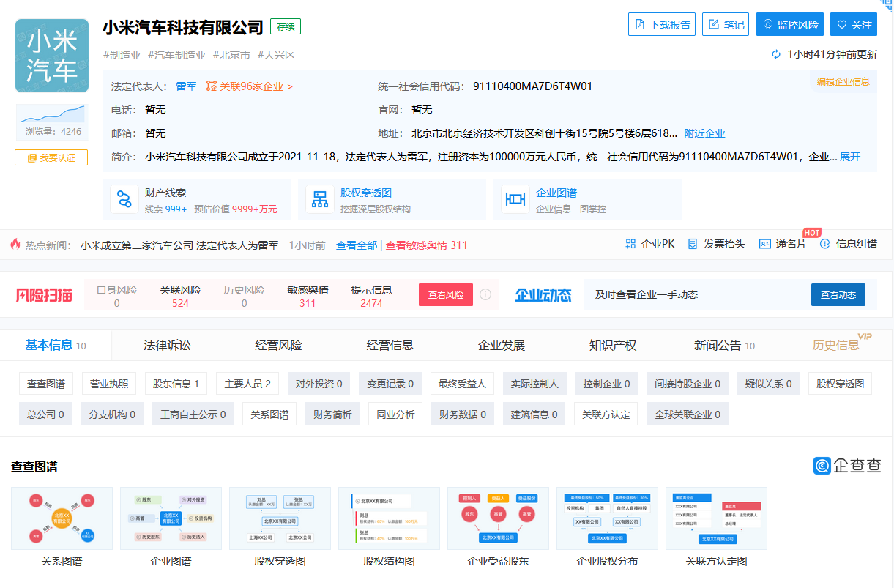Click 查看敏感舆情 311 link
This screenshot has height=588, width=894.
[427, 245]
